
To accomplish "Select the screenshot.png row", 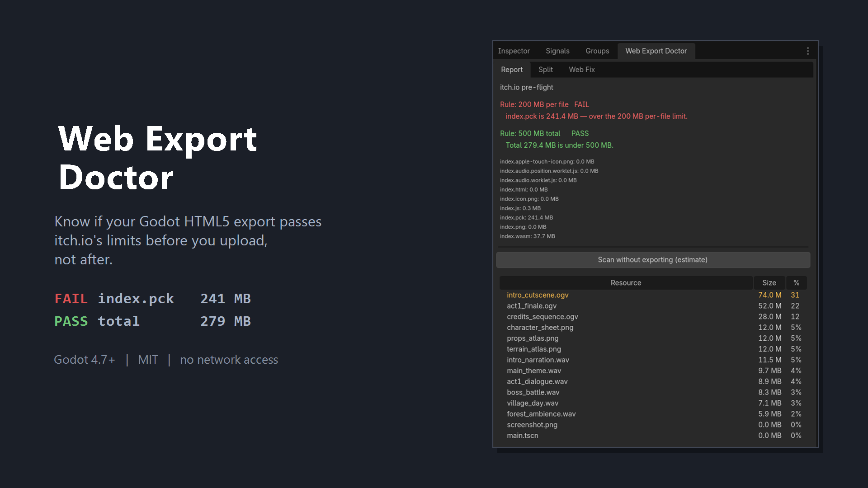I will (653, 425).
